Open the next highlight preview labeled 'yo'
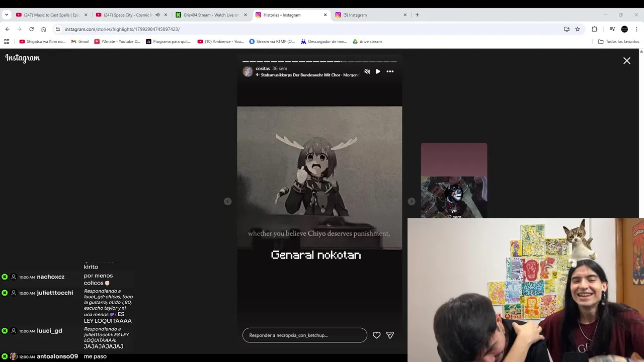This screenshot has width=644, height=362. [x=454, y=180]
